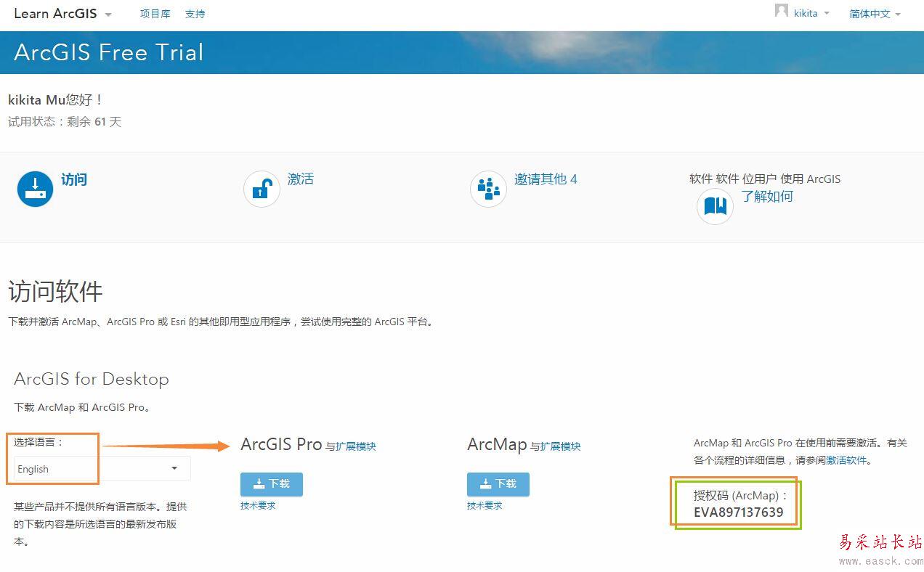Switch to the 激活 tab

click(301, 179)
